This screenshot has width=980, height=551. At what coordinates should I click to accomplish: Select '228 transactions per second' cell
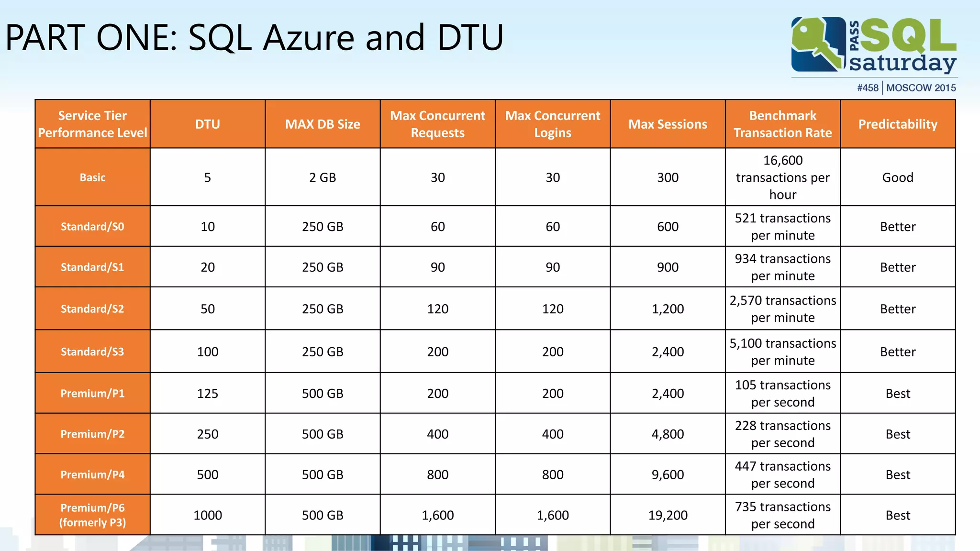pos(783,434)
